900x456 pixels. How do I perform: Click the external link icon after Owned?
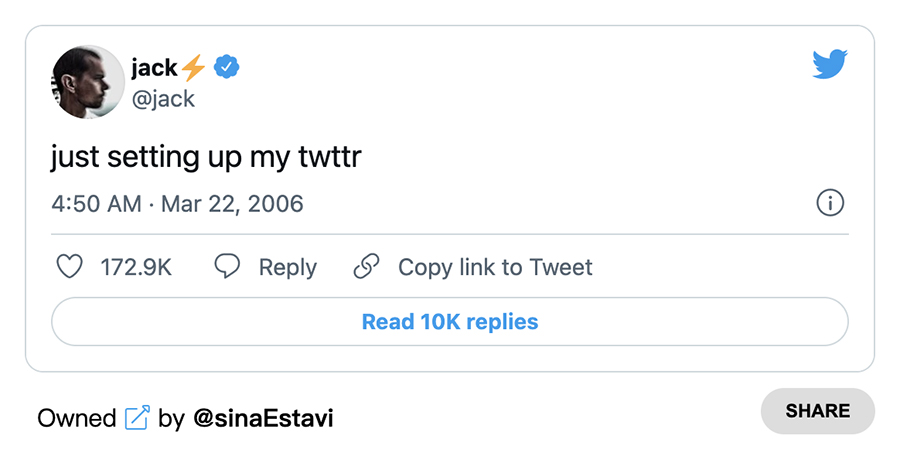click(x=137, y=418)
